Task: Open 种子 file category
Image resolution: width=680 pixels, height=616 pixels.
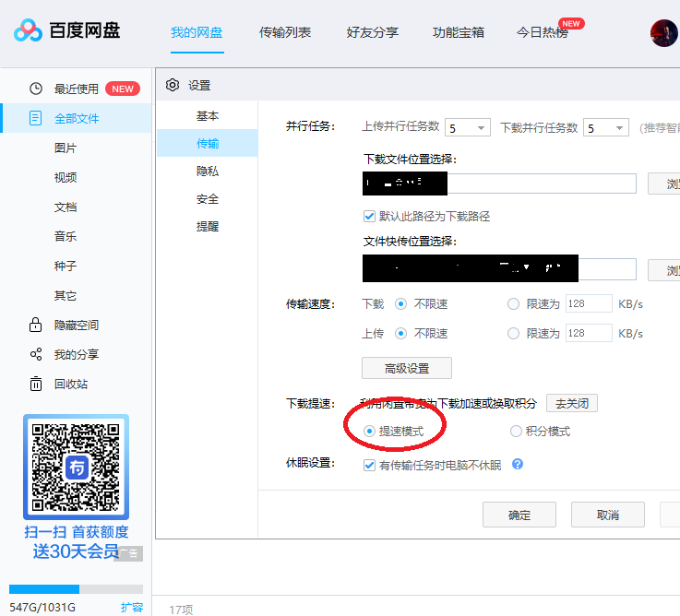Action: click(x=66, y=266)
